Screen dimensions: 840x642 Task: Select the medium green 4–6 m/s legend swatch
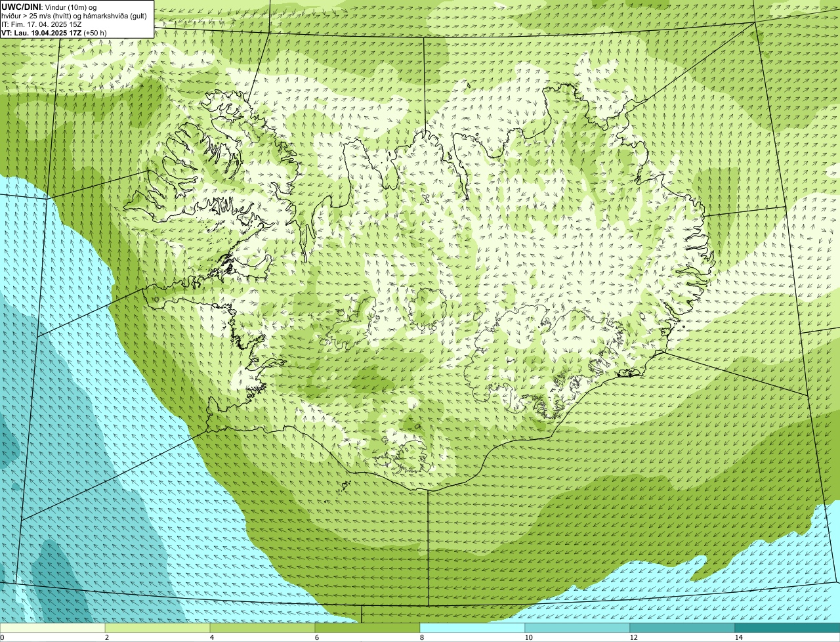tap(262, 628)
